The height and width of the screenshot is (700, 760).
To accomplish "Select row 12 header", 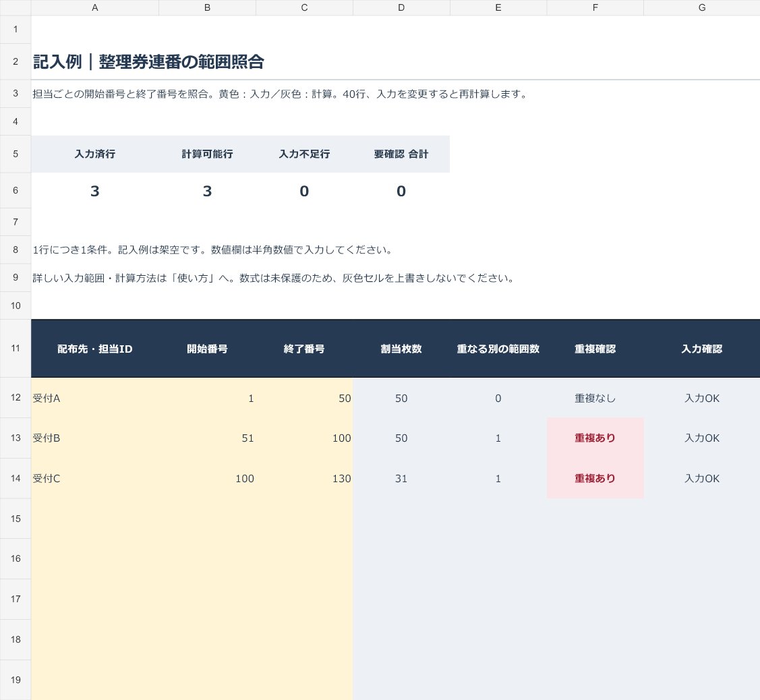I will point(16,397).
